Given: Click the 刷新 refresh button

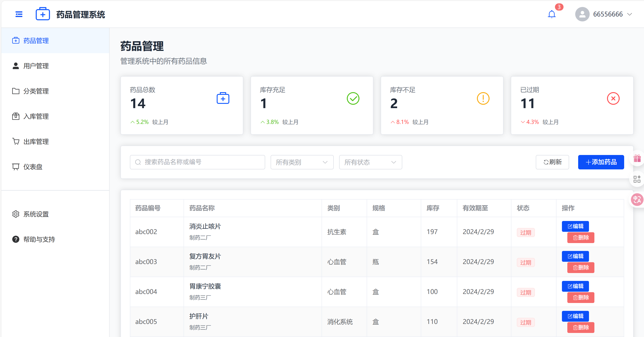Looking at the screenshot, I should pyautogui.click(x=552, y=162).
